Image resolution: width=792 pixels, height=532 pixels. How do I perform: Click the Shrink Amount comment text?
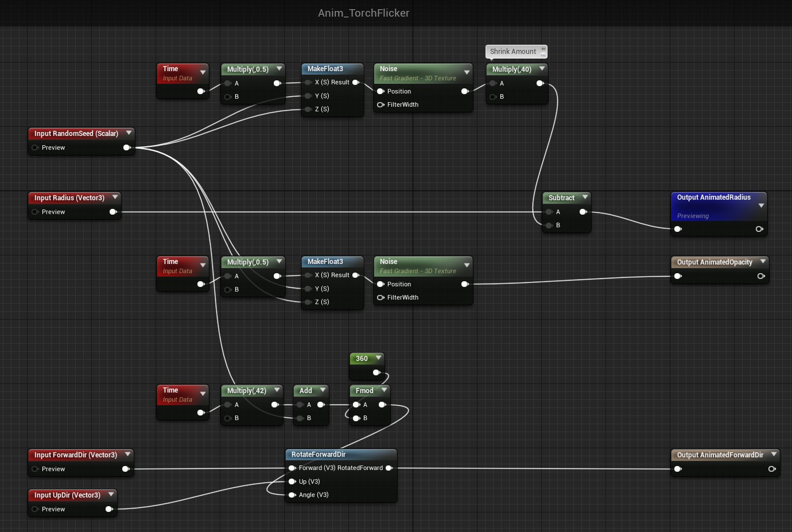[x=513, y=52]
